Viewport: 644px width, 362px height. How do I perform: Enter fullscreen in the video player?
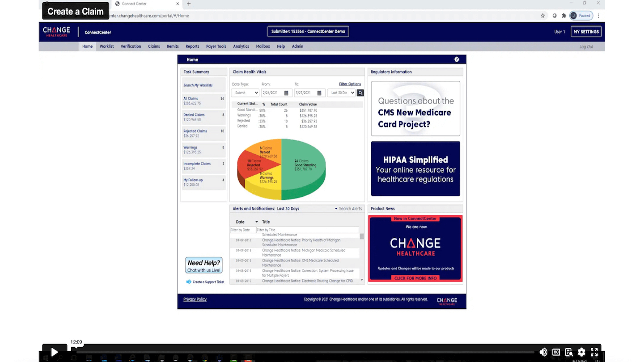594,352
